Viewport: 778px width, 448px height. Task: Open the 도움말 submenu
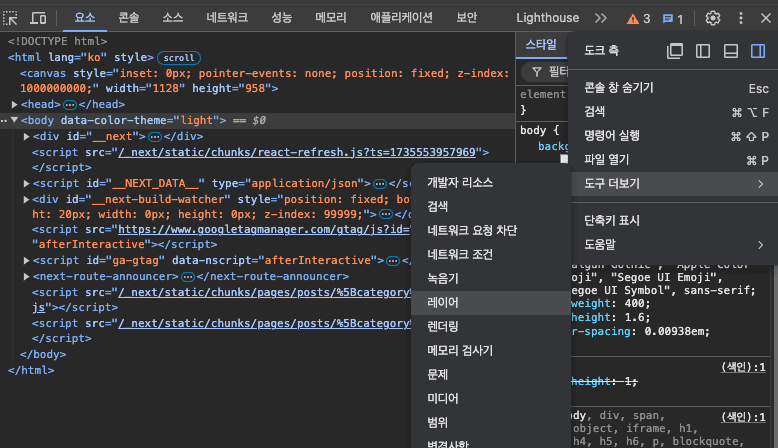(675, 244)
